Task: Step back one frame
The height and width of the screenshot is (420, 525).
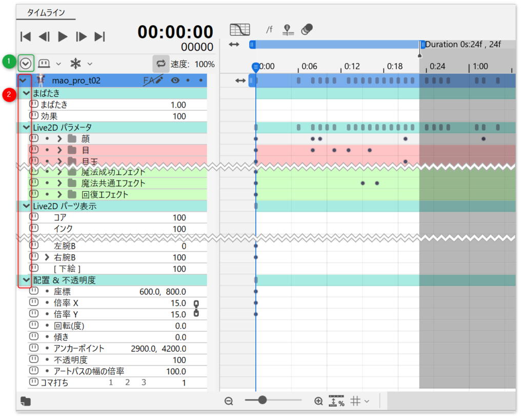Action: pos(44,36)
